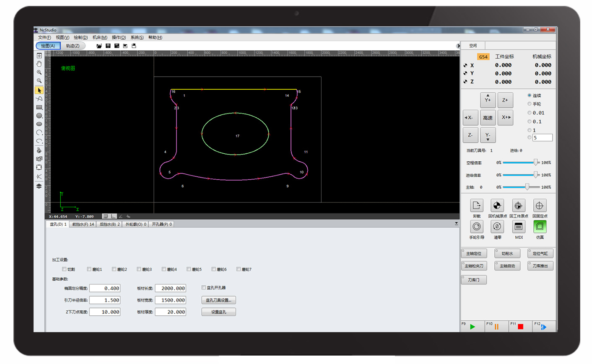Select the ellipse drawing tool

coord(39,124)
